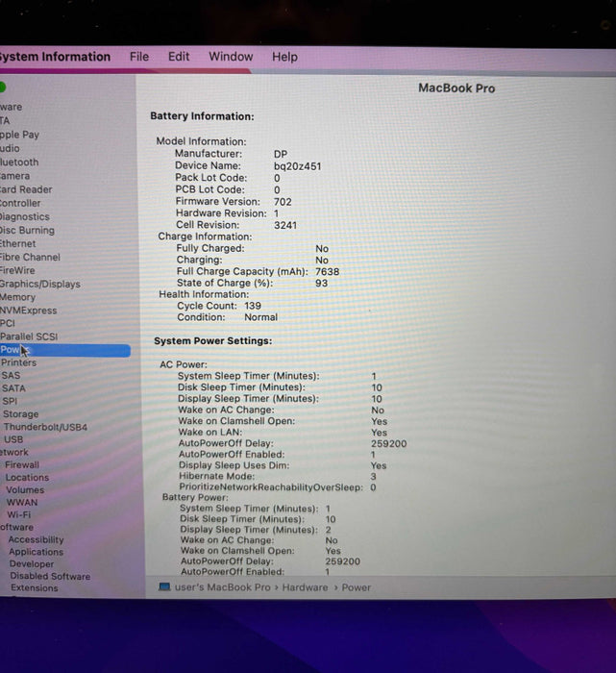This screenshot has width=616, height=673.
Task: Select Bluetooth in the sidebar
Action: coord(19,162)
